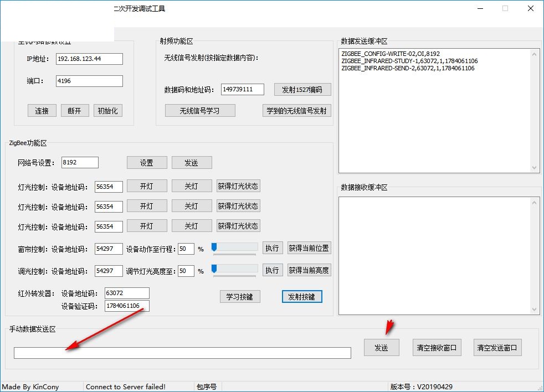Execute curtain movement with 执行
This screenshot has width=544, height=392.
273,247
